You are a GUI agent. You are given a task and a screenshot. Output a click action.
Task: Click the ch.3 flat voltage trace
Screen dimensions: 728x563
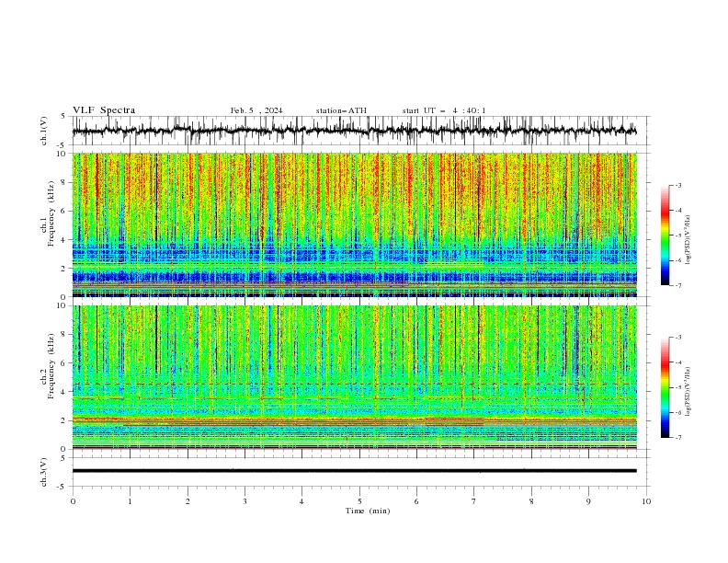pos(354,471)
